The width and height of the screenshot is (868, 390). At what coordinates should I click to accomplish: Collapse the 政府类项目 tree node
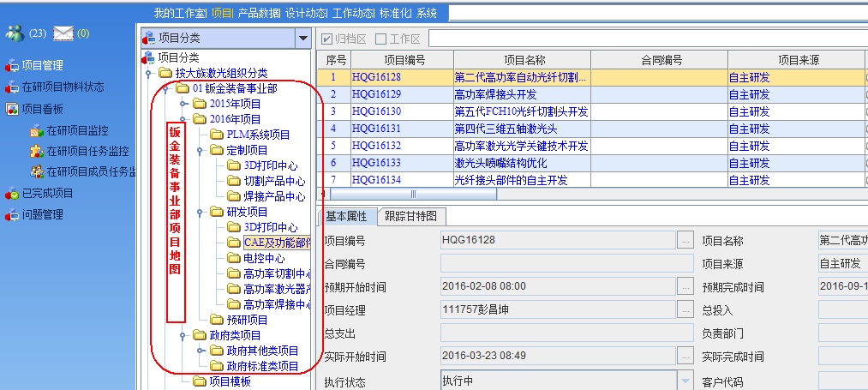point(183,335)
